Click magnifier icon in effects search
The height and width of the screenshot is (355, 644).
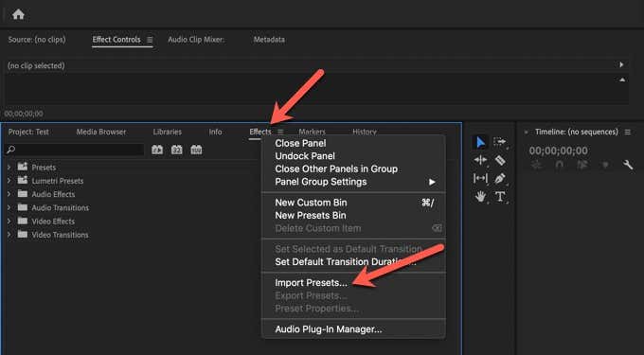click(x=10, y=150)
